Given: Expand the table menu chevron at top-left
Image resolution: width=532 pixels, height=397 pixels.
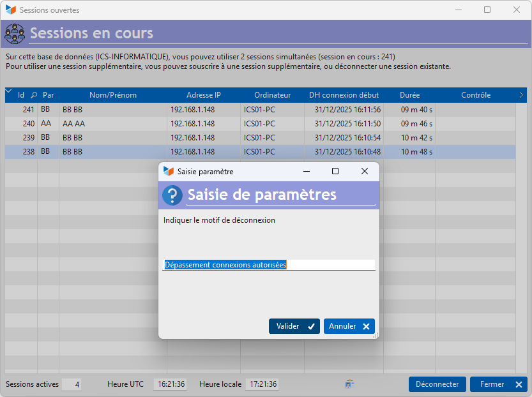Looking at the screenshot, I should (8, 93).
